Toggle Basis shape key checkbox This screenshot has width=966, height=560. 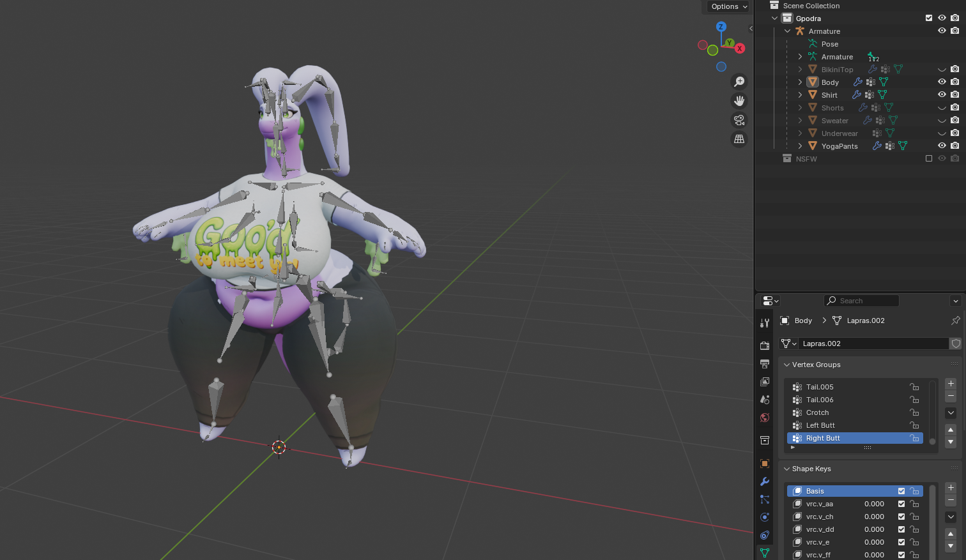[x=901, y=491]
